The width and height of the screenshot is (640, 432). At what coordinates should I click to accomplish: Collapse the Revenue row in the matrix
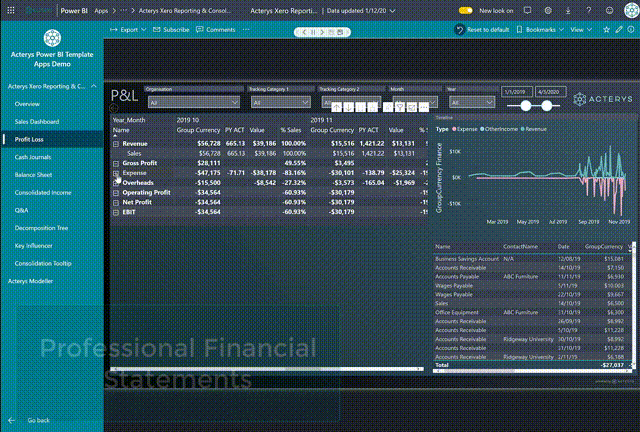coord(116,144)
